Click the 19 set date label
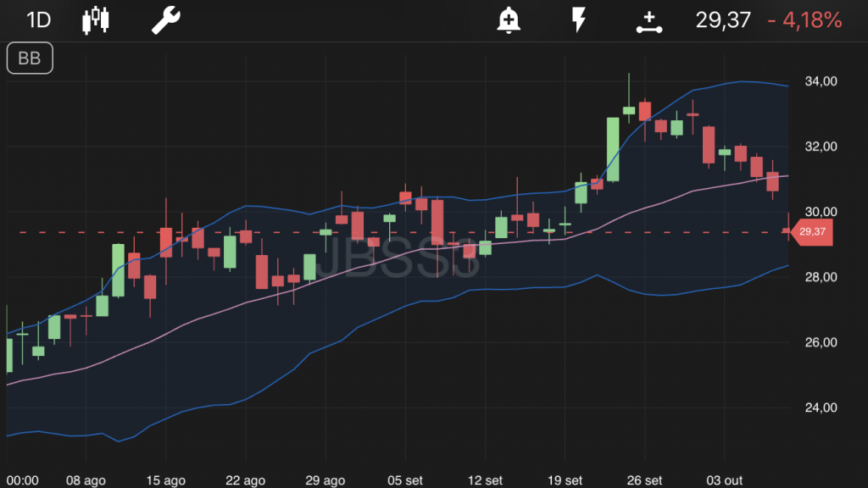868x488 pixels. (565, 480)
